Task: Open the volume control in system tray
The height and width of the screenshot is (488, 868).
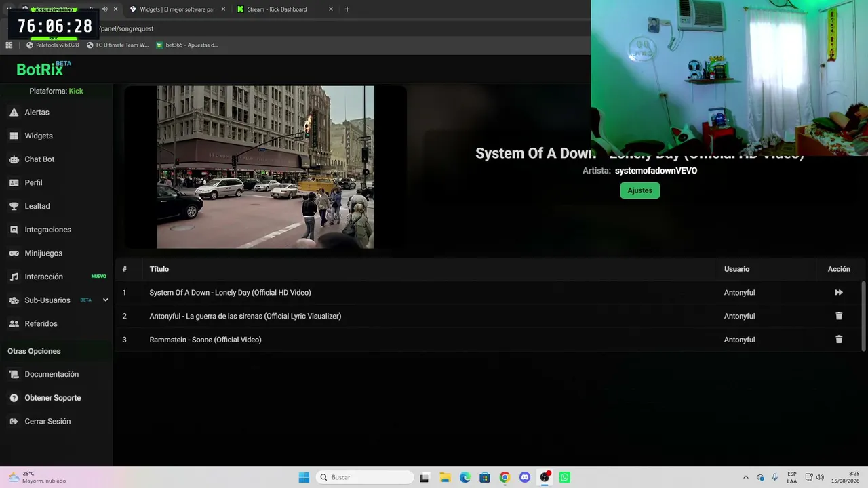Action: (x=820, y=477)
